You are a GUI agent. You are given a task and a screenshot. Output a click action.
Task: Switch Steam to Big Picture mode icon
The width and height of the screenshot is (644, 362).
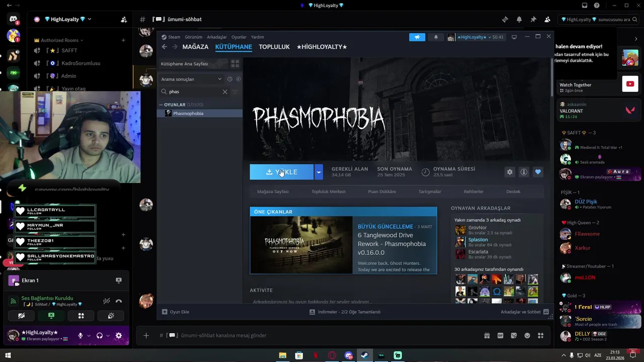coord(514,37)
